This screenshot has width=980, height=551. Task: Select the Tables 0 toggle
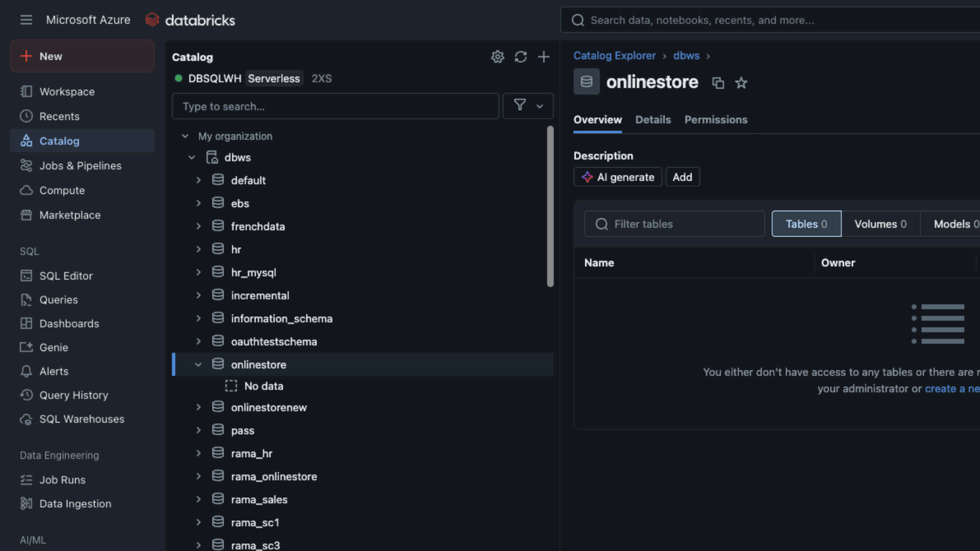pos(806,224)
